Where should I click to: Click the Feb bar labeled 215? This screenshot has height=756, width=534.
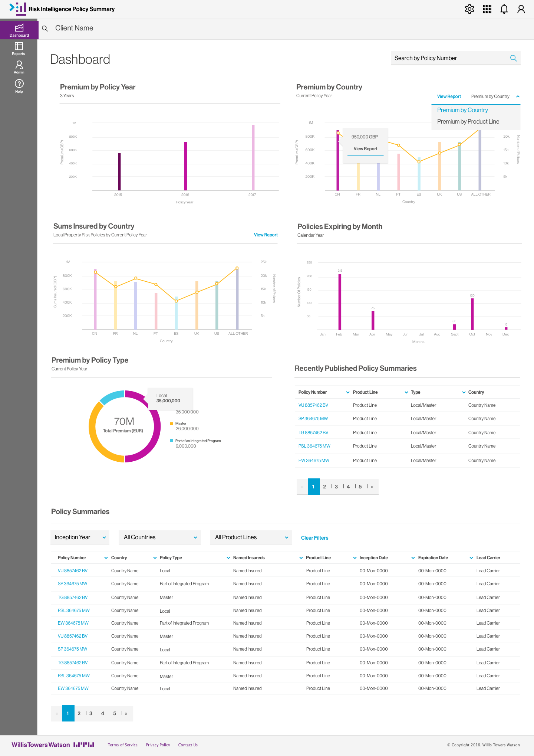340,302
